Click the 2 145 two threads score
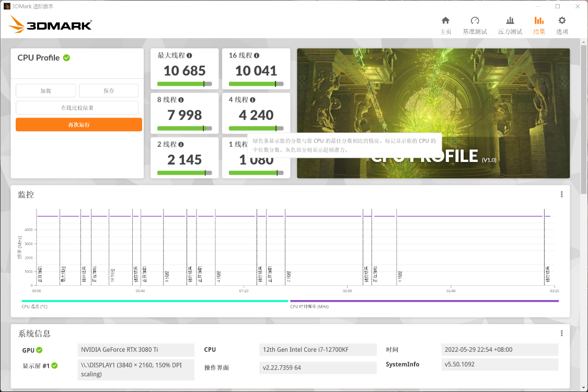This screenshot has height=392, width=588. (185, 160)
